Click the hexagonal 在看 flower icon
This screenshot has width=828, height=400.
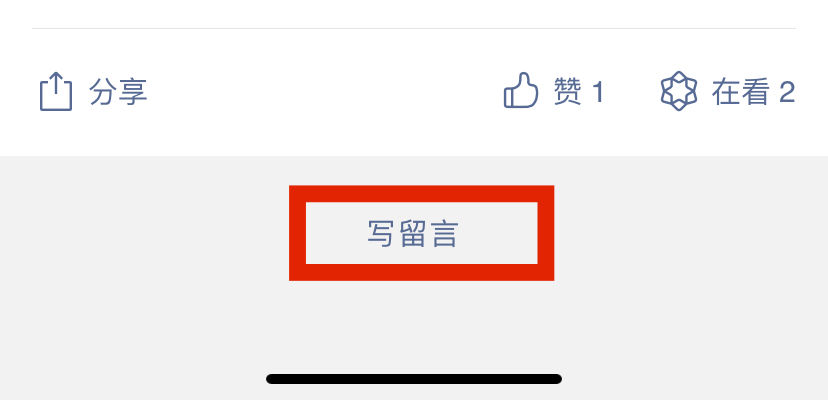(679, 91)
